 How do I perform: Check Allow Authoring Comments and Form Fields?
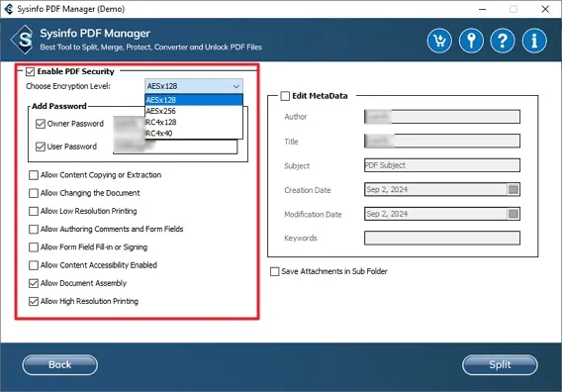(x=34, y=229)
